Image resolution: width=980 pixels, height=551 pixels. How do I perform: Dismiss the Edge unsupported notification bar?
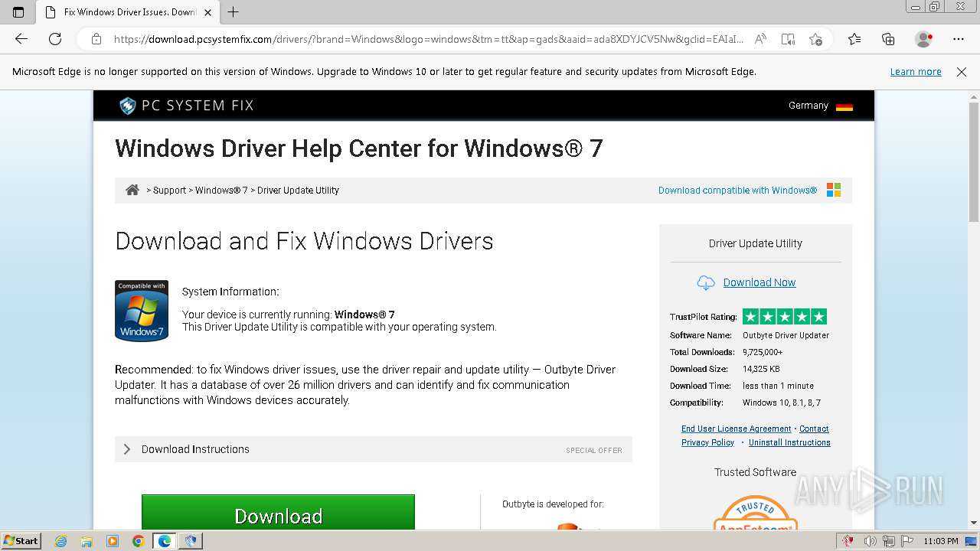coord(962,72)
